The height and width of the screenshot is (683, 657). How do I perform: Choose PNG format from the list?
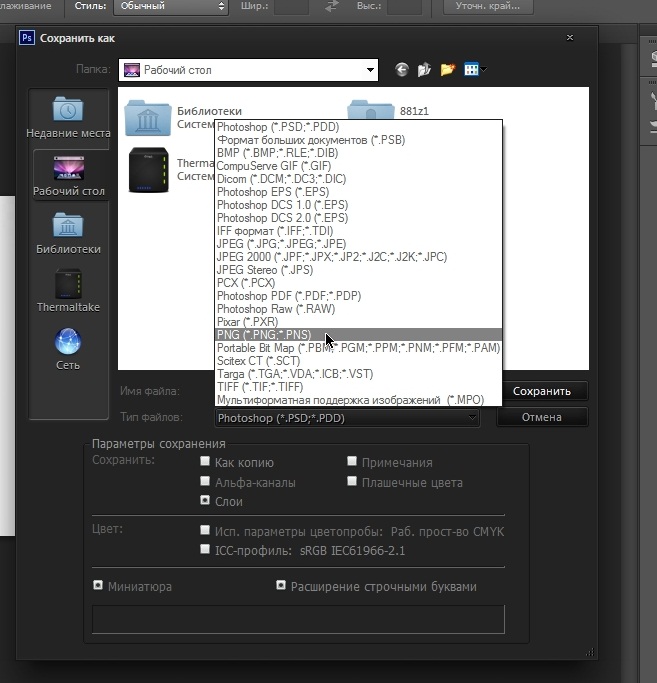click(x=264, y=335)
